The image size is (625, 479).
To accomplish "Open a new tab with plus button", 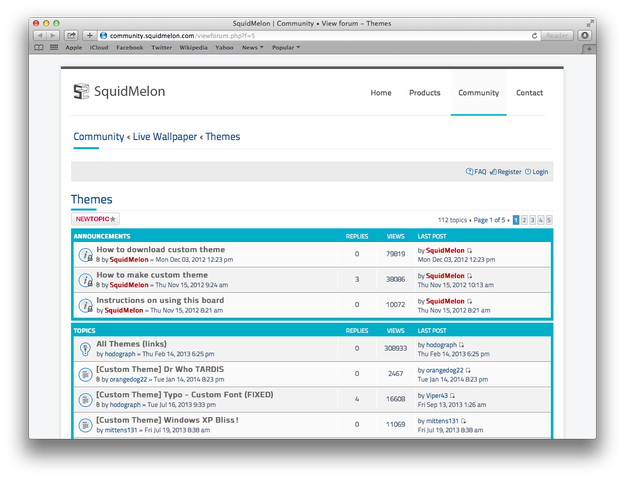I will [589, 49].
